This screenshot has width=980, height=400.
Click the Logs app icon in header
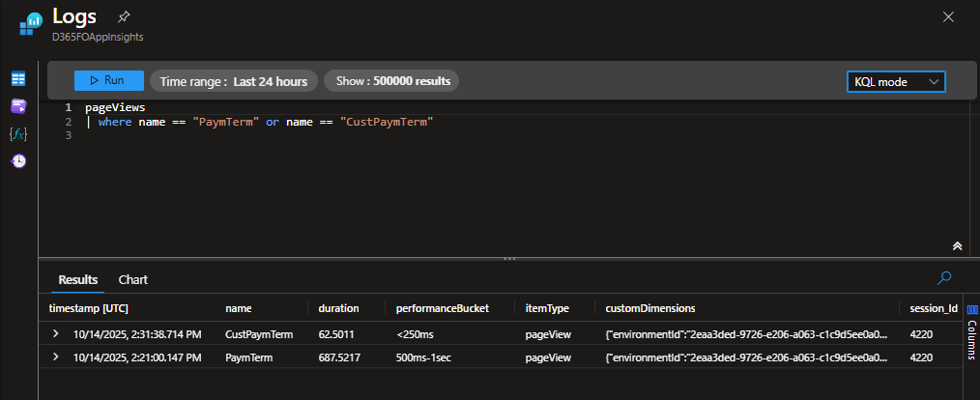coord(31,23)
